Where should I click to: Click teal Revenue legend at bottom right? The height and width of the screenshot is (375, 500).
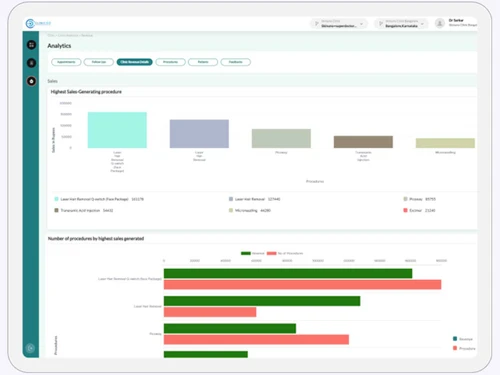coord(463,339)
